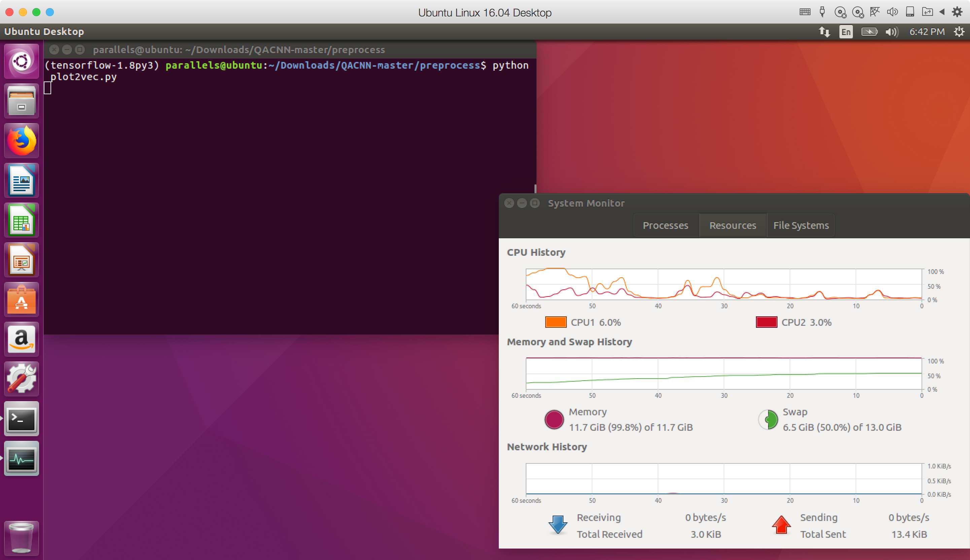Click the CPU1 orange color swatch

[x=555, y=322]
